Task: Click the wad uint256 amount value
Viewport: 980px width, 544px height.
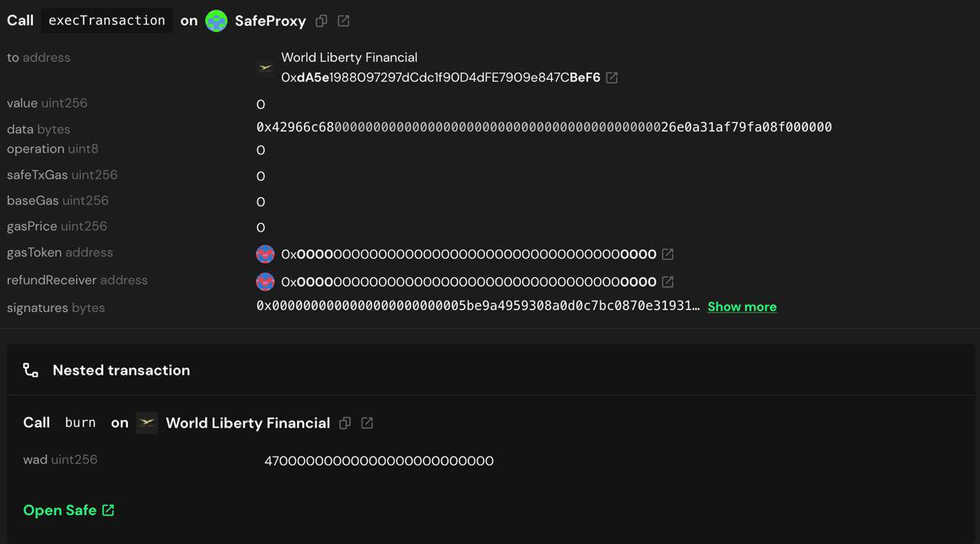Action: pos(378,460)
